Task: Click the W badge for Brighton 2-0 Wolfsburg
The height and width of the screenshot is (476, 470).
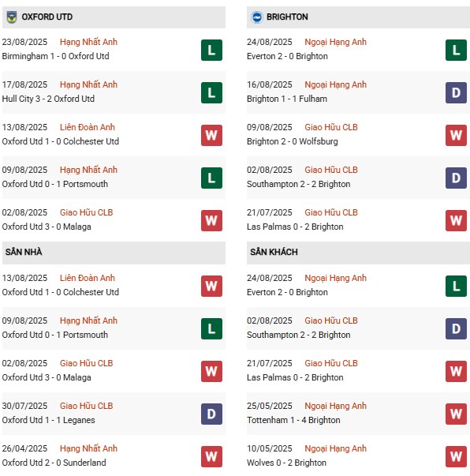Action: pyautogui.click(x=456, y=136)
